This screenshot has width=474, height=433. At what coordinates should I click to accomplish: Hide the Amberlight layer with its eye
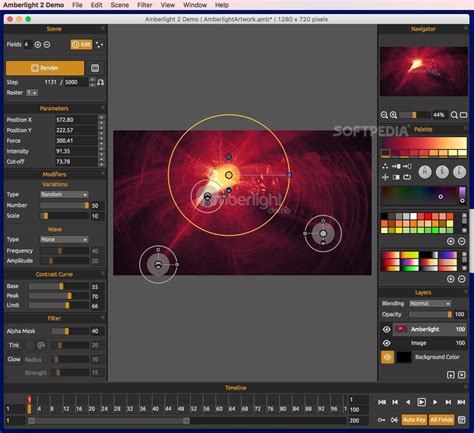387,329
